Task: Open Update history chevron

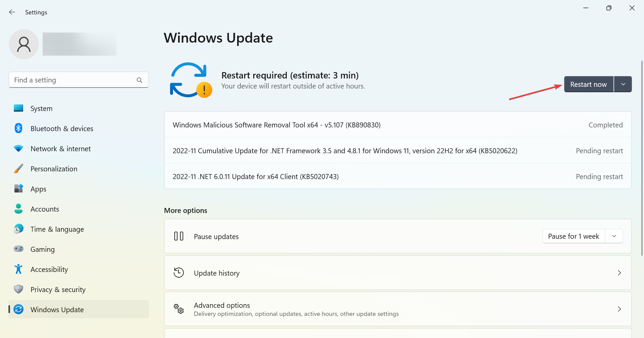Action: pos(620,273)
